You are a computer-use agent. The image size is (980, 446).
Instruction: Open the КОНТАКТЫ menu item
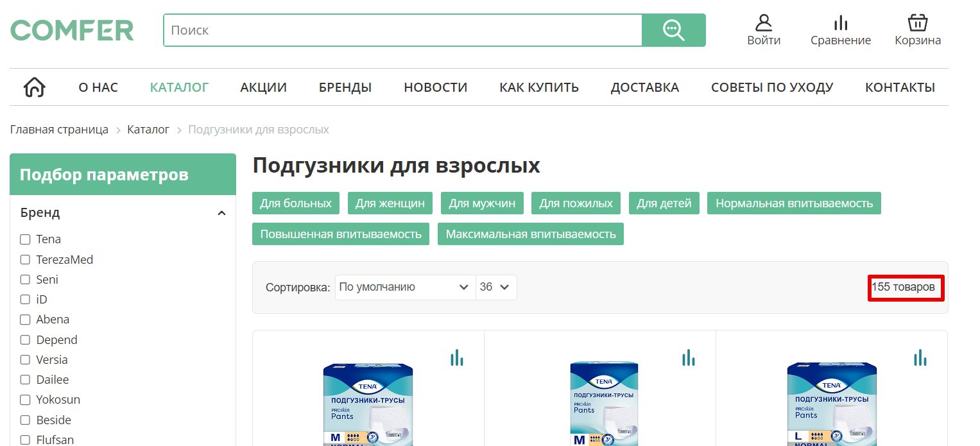coord(900,87)
